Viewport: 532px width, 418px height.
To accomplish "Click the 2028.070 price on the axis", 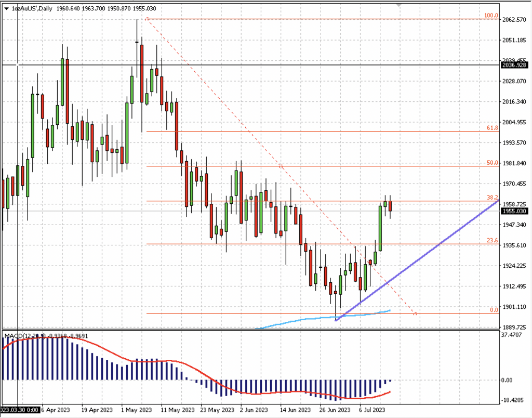I will click(514, 81).
